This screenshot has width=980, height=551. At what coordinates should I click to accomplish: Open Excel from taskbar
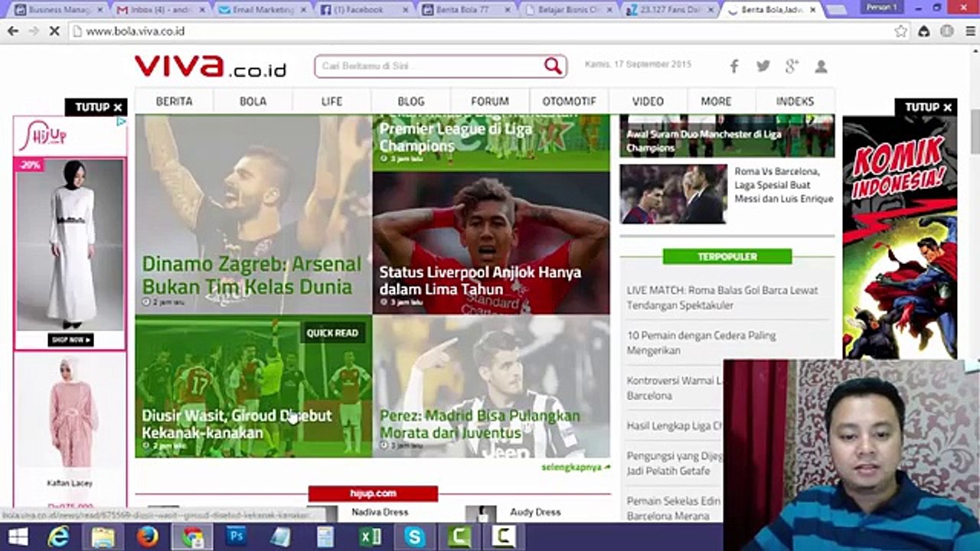(x=371, y=537)
